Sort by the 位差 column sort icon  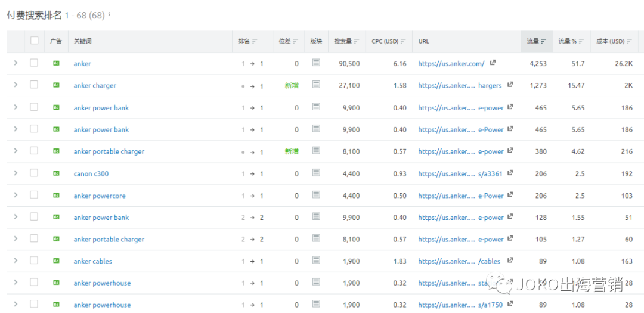[x=295, y=41]
